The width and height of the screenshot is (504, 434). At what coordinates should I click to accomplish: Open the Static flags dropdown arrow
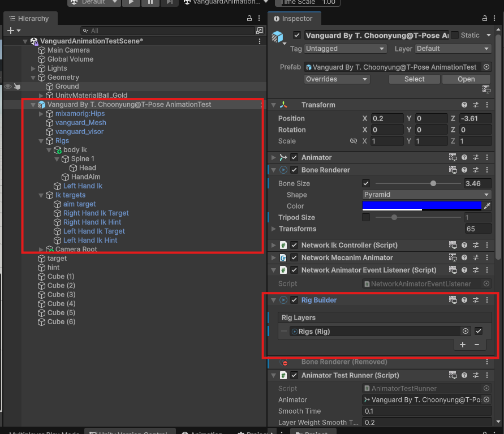tap(489, 35)
